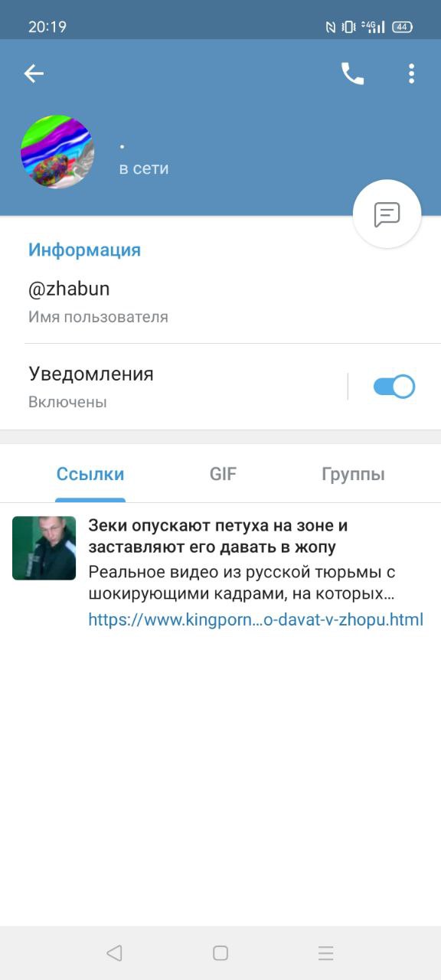This screenshot has height=980, width=441.
Task: Tap the shared link title text
Action: (218, 537)
